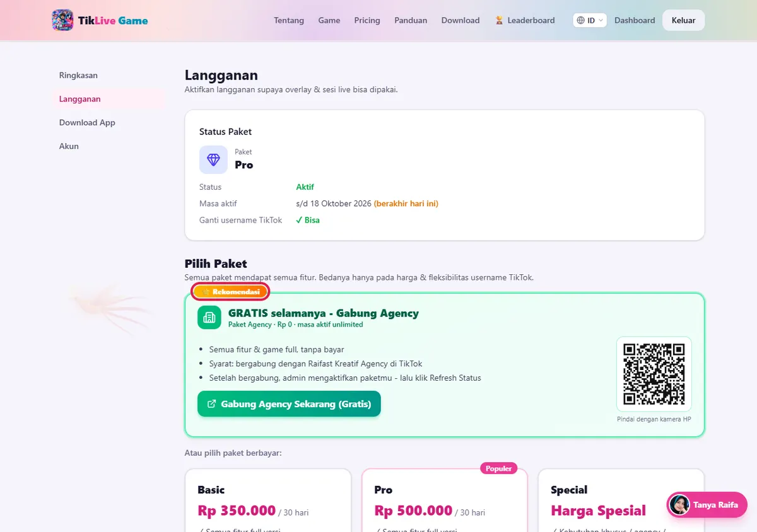Click the "GRATIS selamanya - Gabung Agency" heading
Image resolution: width=757 pixels, height=532 pixels.
(323, 313)
